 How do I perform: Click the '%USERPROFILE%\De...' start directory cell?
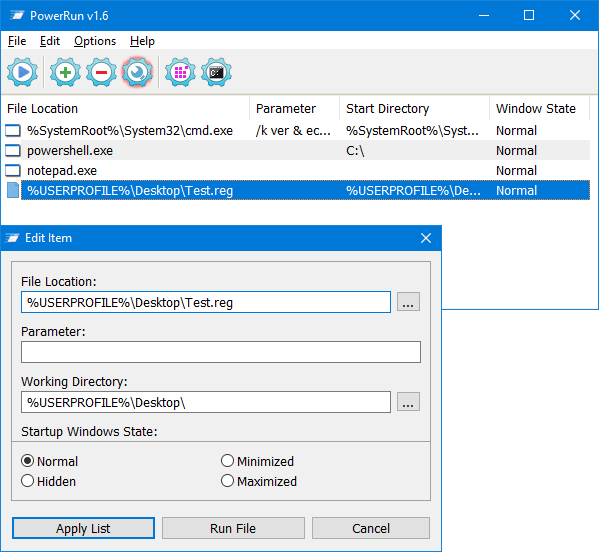pyautogui.click(x=413, y=190)
